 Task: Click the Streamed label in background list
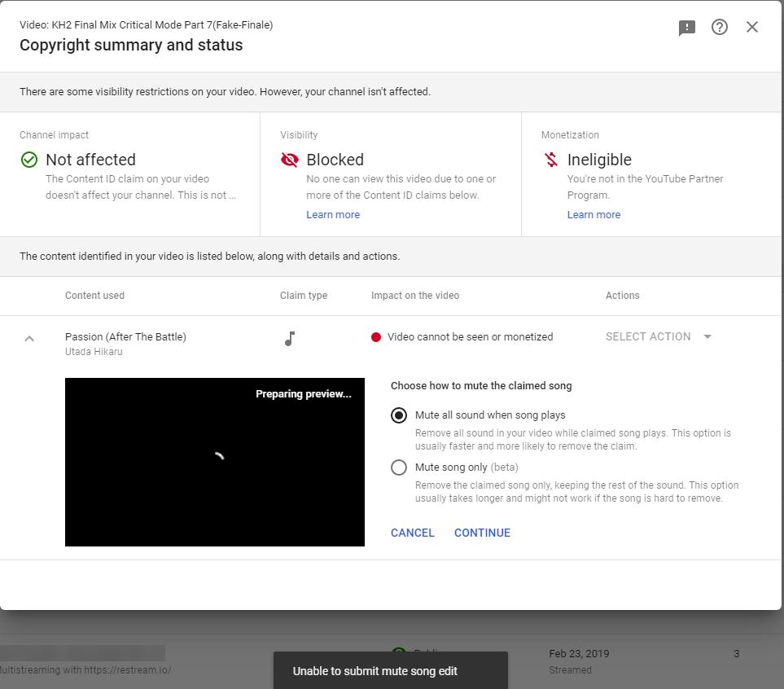(x=570, y=669)
